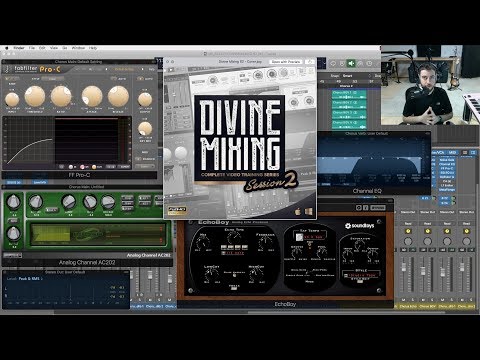Click the Pro-C Output gain knob
Image resolution: width=480 pixels, height=360 pixels.
145,100
